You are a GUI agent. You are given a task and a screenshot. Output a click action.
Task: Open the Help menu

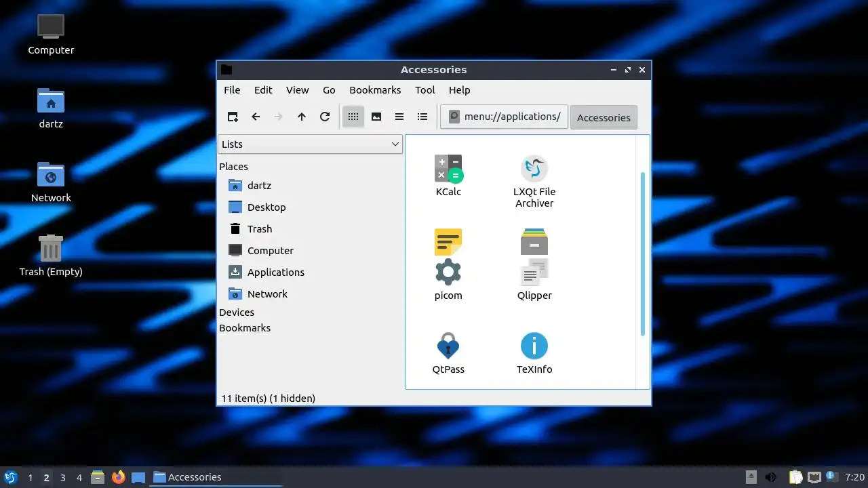click(x=459, y=90)
